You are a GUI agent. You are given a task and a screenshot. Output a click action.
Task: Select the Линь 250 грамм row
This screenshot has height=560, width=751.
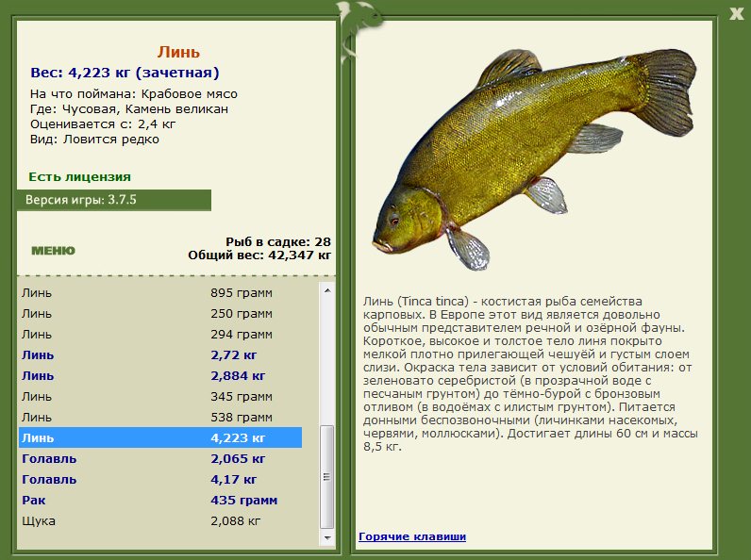[x=160, y=314]
